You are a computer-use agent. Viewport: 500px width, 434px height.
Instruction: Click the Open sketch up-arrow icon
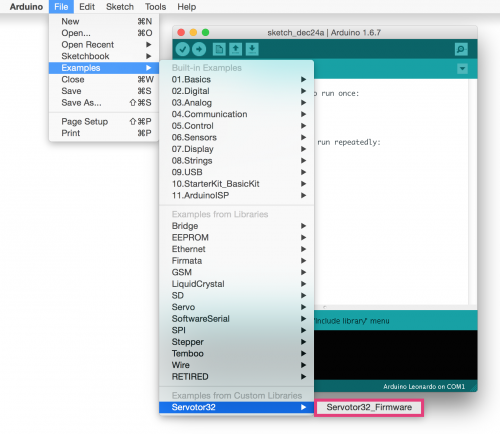click(236, 49)
